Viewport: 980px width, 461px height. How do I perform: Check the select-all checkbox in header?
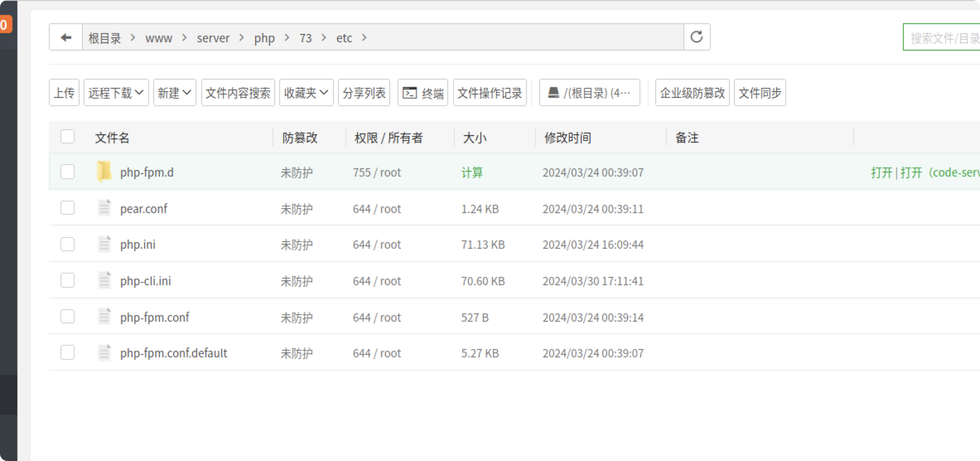point(68,137)
